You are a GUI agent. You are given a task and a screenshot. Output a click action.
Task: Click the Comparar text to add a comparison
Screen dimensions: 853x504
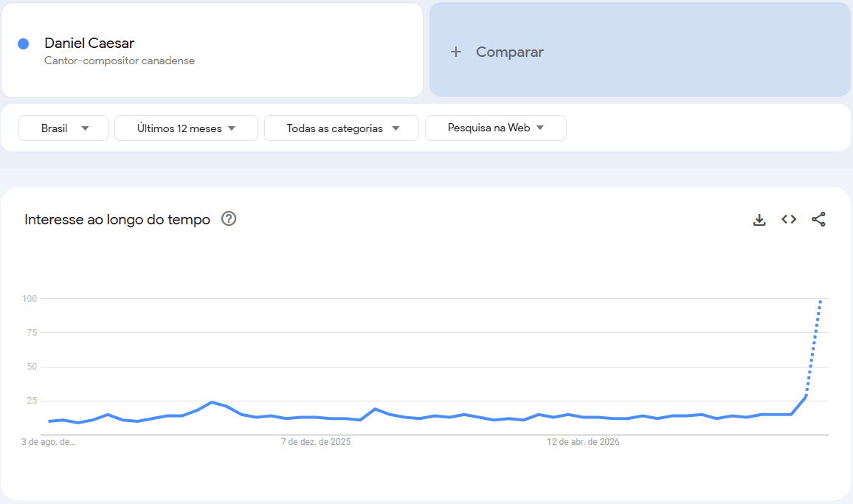click(x=510, y=52)
